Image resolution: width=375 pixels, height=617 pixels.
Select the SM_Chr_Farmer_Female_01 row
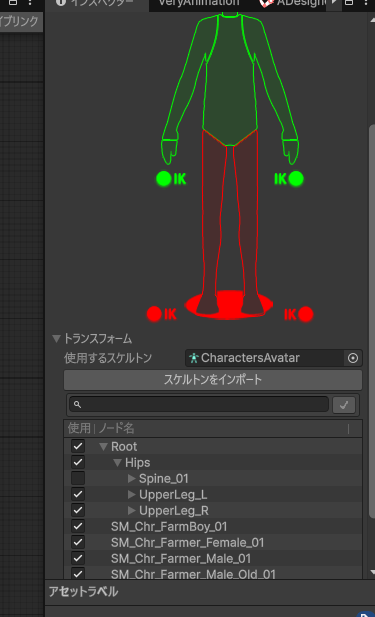coord(213,543)
